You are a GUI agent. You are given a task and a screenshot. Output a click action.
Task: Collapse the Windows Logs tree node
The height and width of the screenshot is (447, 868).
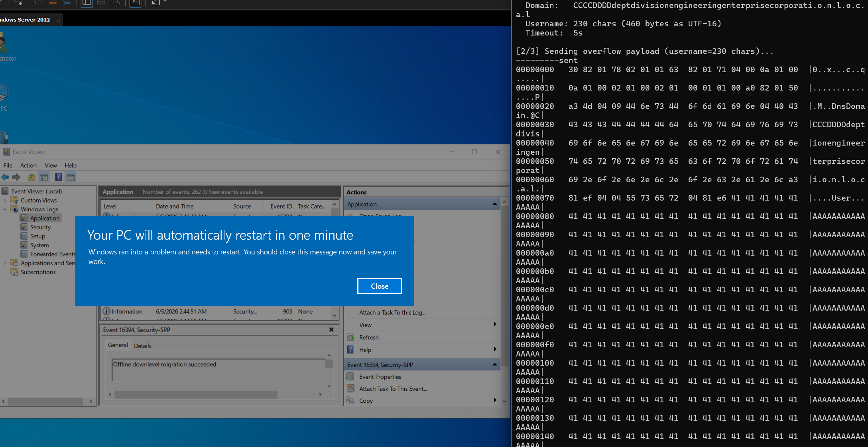[x=5, y=209]
